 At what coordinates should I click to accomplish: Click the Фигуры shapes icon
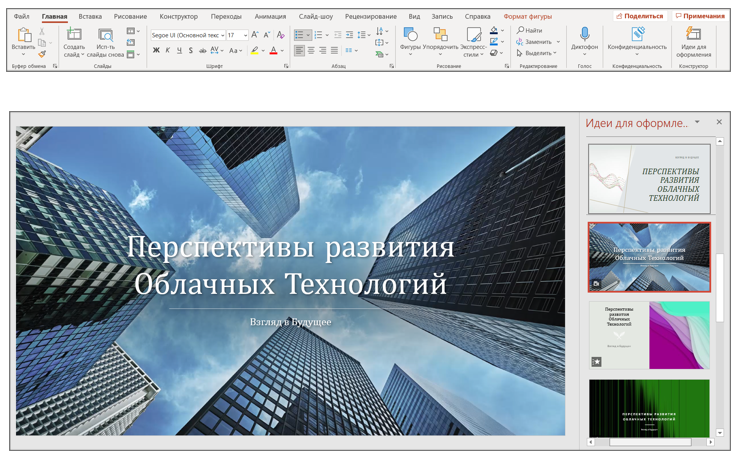click(x=411, y=34)
